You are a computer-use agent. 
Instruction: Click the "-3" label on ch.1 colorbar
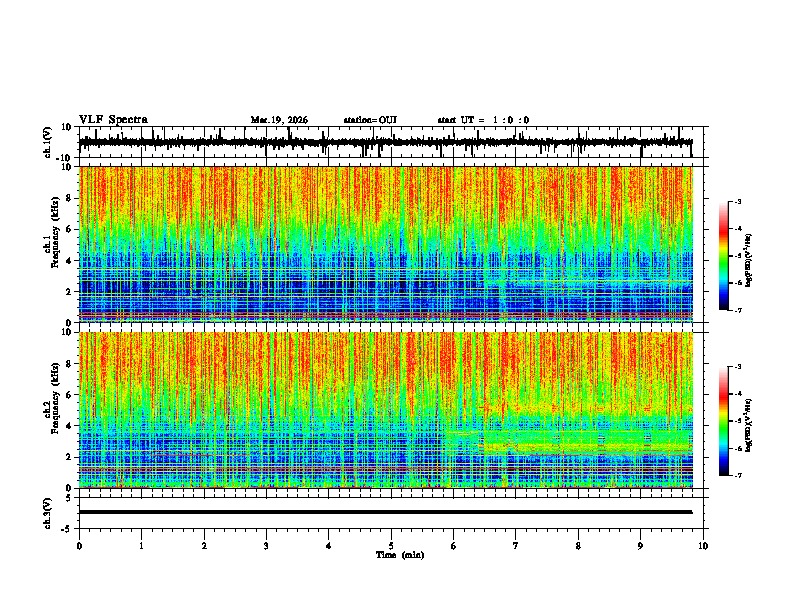coord(738,201)
